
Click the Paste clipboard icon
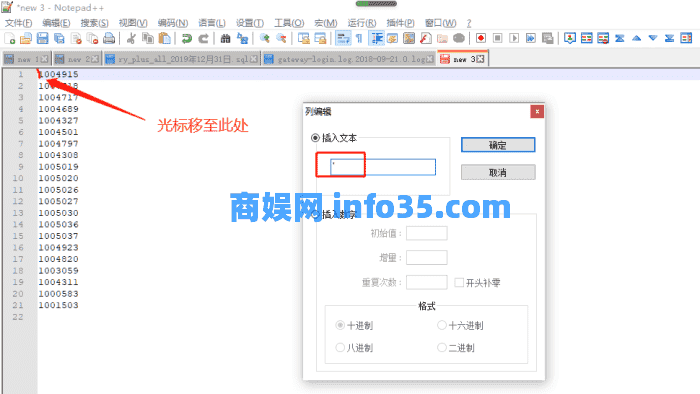165,39
